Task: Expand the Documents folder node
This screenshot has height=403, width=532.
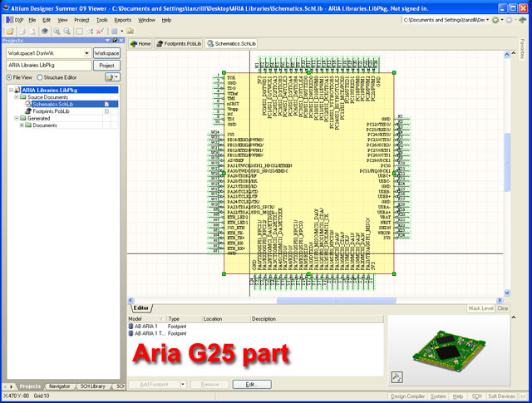Action: (22, 125)
